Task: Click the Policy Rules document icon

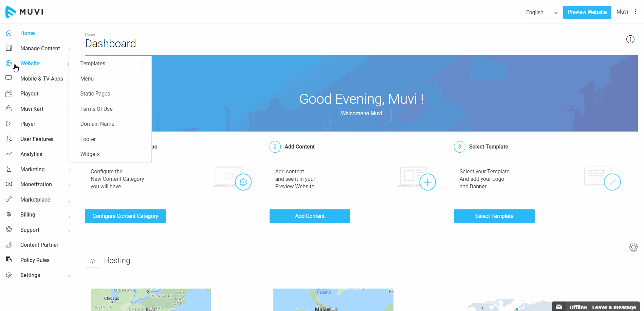Action: tap(9, 260)
